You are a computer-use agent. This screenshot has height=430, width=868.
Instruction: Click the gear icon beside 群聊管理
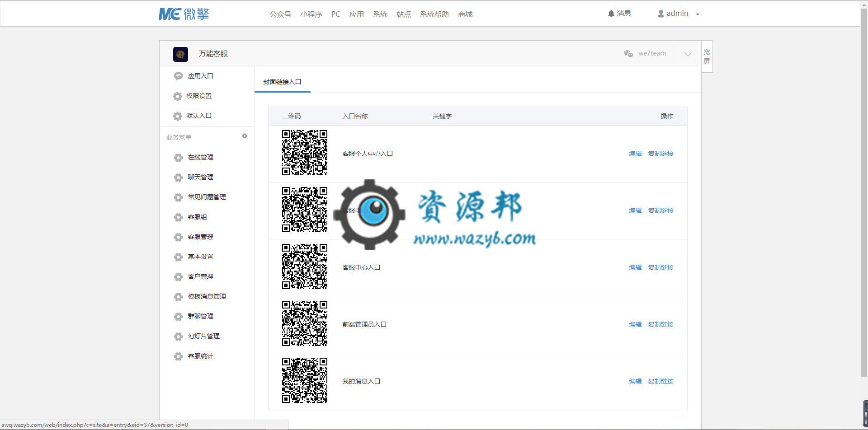pos(178,317)
